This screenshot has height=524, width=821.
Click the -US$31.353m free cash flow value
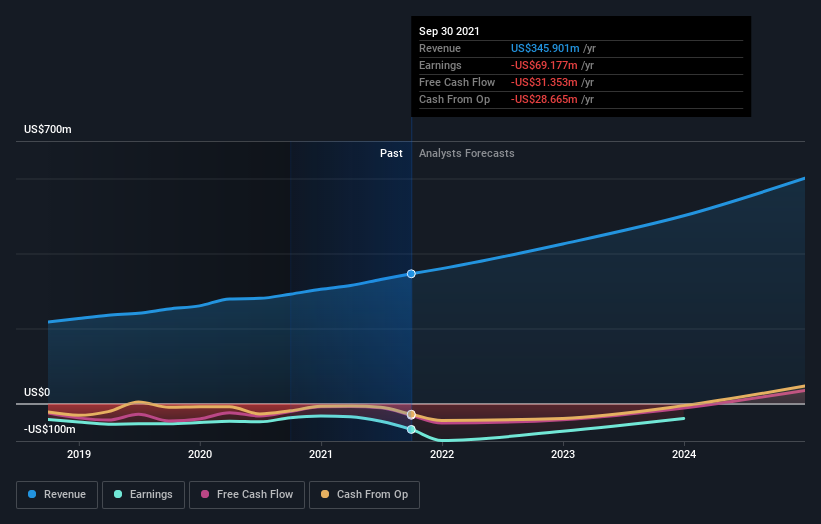click(544, 82)
